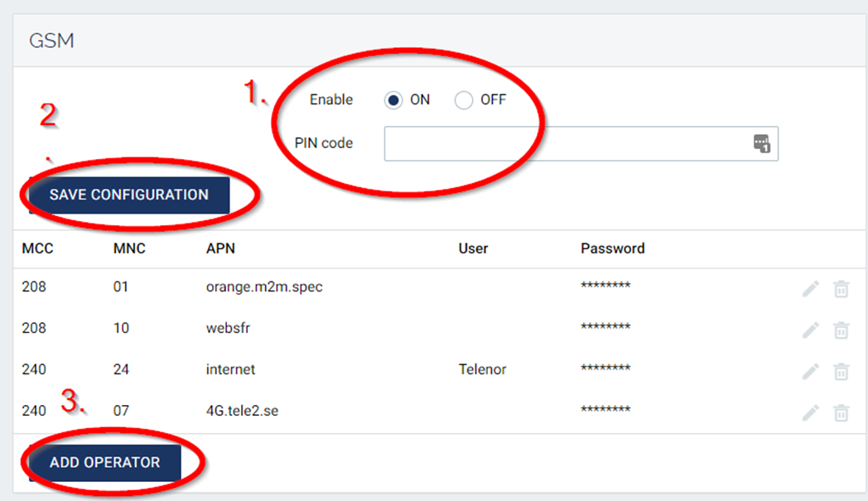Viewport: 868px width, 501px height.
Task: Edit the websfr operator entry
Action: (x=810, y=330)
